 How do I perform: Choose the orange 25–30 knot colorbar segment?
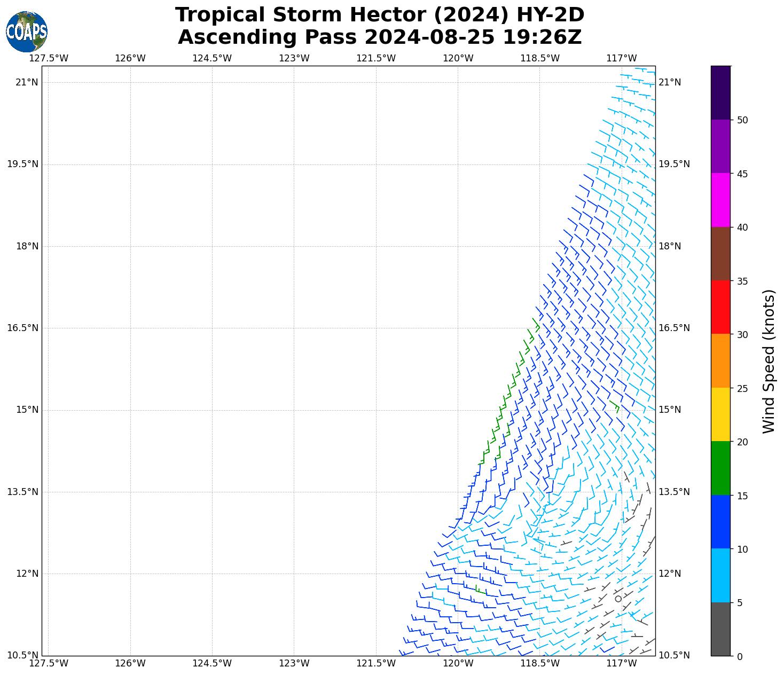pyautogui.click(x=720, y=360)
